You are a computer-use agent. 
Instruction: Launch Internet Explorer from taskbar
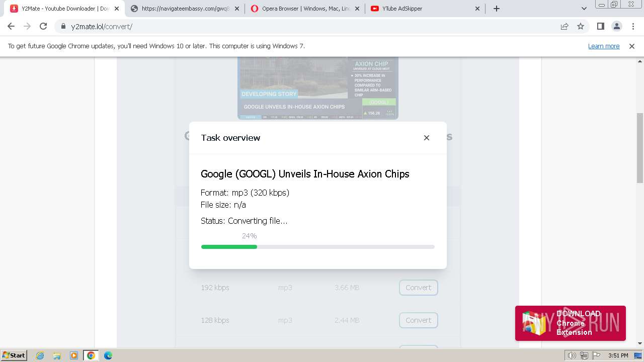coord(40,355)
